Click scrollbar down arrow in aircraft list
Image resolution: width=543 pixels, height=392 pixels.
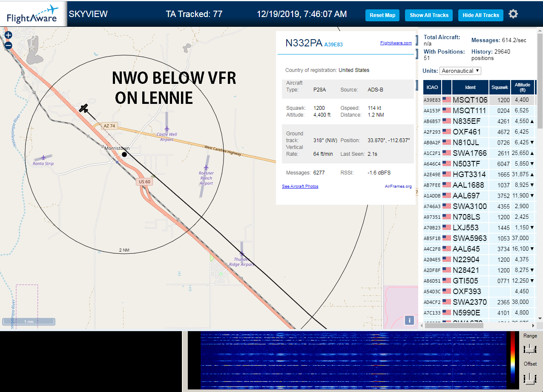(540, 318)
